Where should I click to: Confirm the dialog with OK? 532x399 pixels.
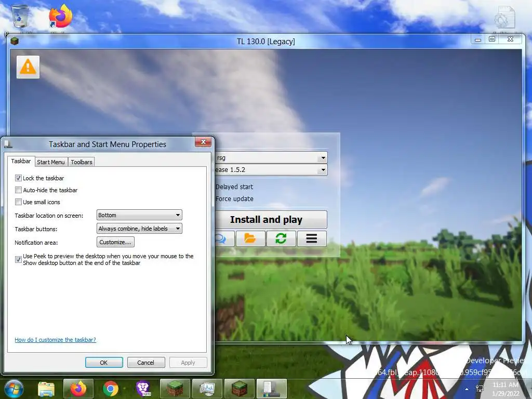click(104, 362)
